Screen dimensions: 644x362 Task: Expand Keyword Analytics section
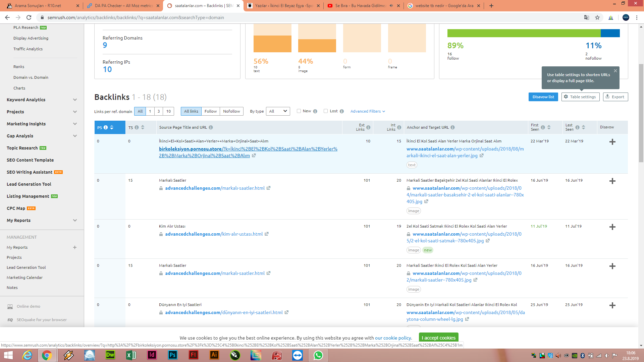(x=75, y=100)
